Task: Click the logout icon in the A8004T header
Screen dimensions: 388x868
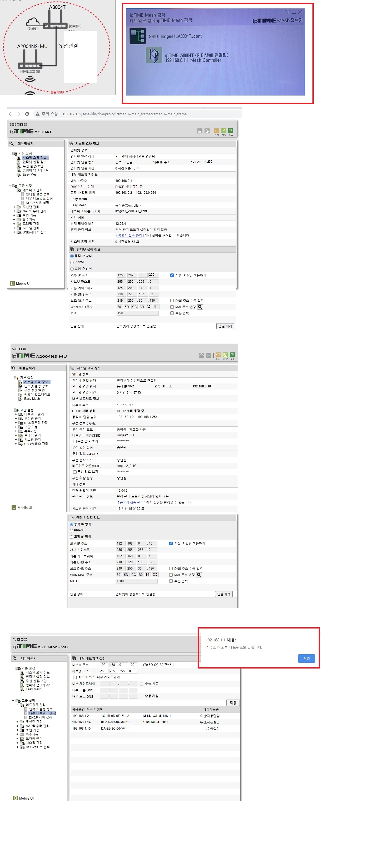Action: 207,131
